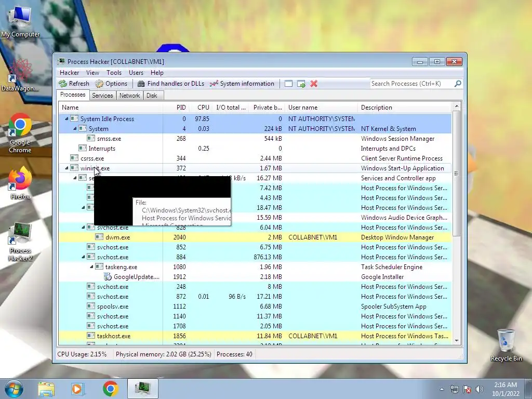The height and width of the screenshot is (399, 532).
Task: Open the Google Chrome desktop icon
Action: [20, 133]
